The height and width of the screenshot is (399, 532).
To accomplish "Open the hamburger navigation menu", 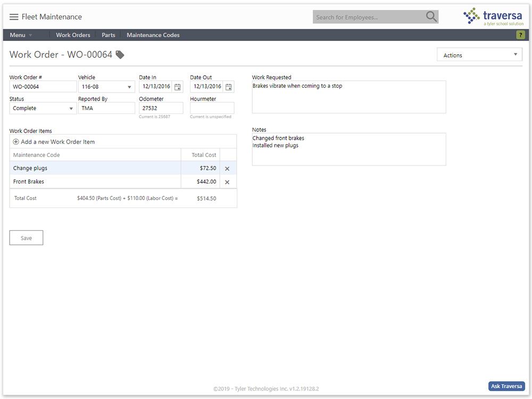I will click(x=14, y=16).
